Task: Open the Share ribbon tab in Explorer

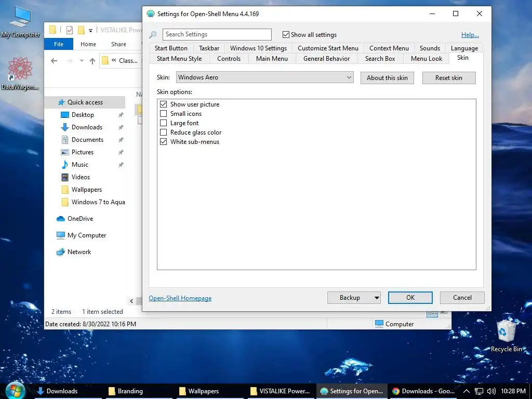Action: coord(118,44)
